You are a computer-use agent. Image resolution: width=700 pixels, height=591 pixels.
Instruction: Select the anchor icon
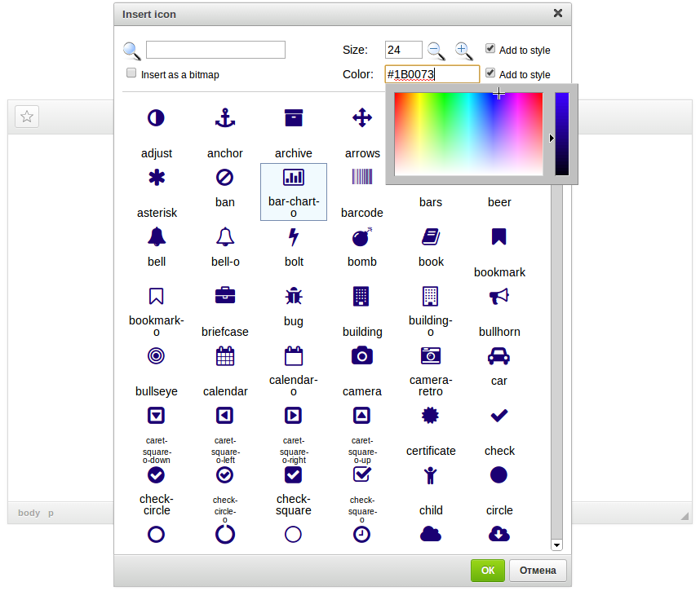coord(225,117)
